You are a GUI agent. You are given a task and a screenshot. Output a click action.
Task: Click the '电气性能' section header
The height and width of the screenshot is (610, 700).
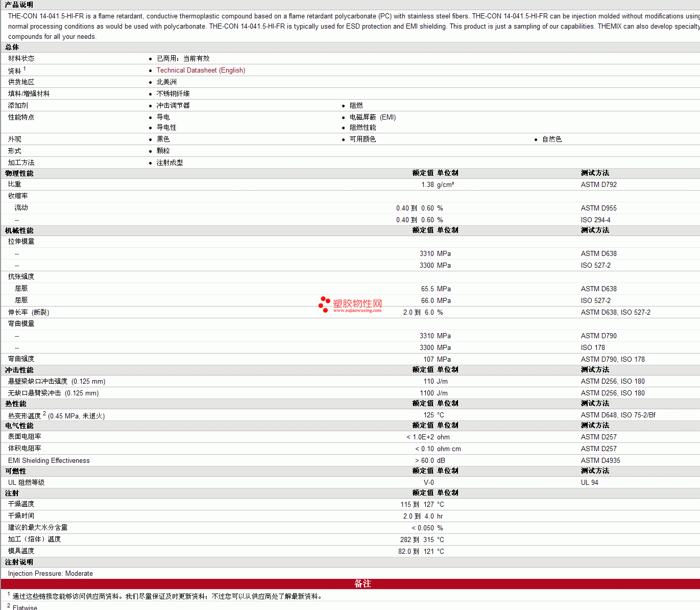(x=19, y=426)
